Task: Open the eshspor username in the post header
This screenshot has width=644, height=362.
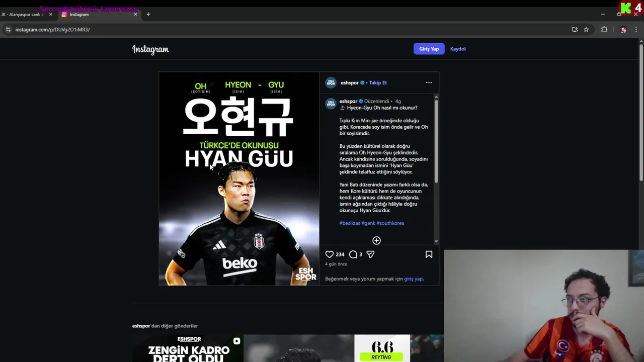Action: click(x=350, y=82)
